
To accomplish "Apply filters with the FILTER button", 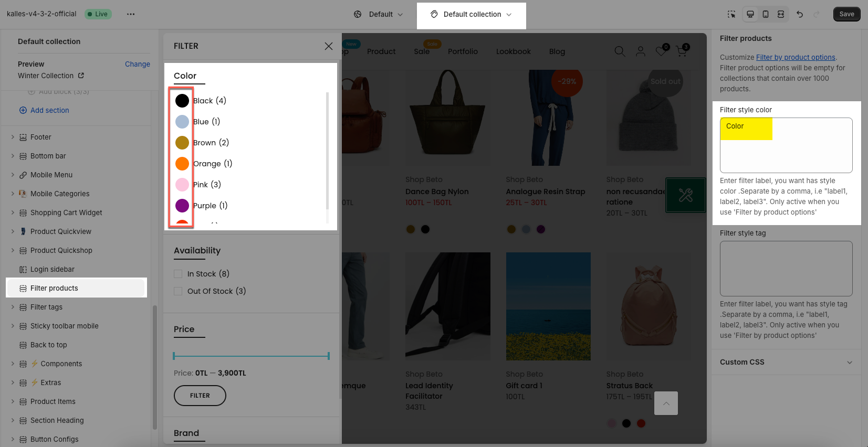I will pyautogui.click(x=200, y=396).
